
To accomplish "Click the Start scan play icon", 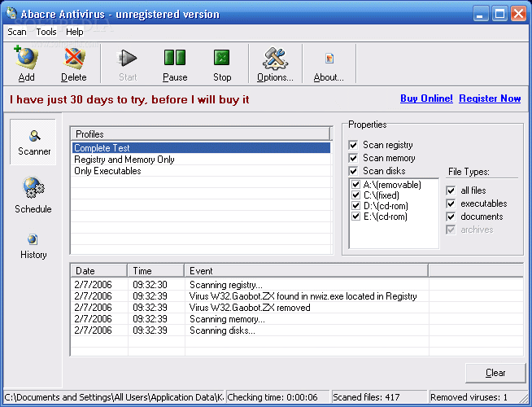I will (x=128, y=58).
